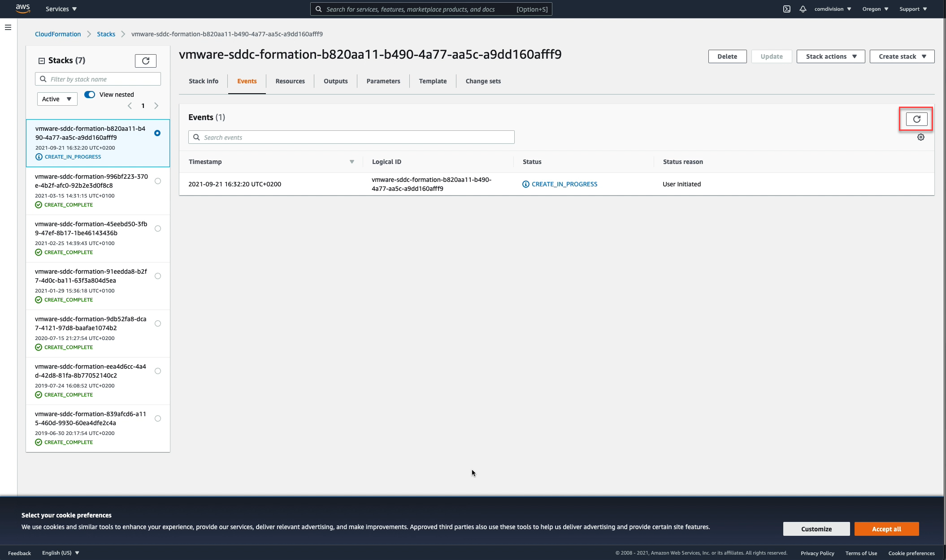Open the Active filter dropdown
The width and height of the screenshot is (946, 560).
[x=57, y=99]
